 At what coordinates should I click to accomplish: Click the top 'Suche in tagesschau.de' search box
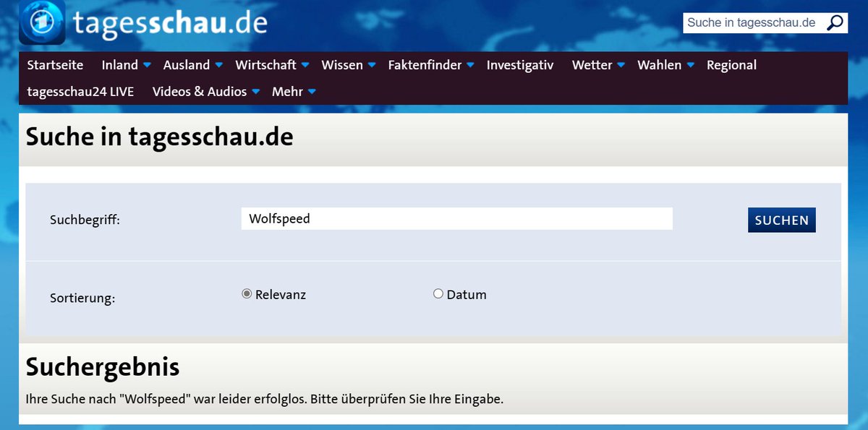tap(754, 22)
